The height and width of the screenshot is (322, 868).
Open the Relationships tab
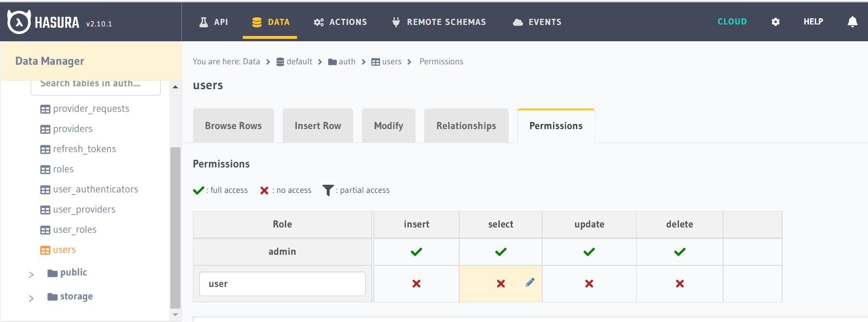click(x=466, y=126)
